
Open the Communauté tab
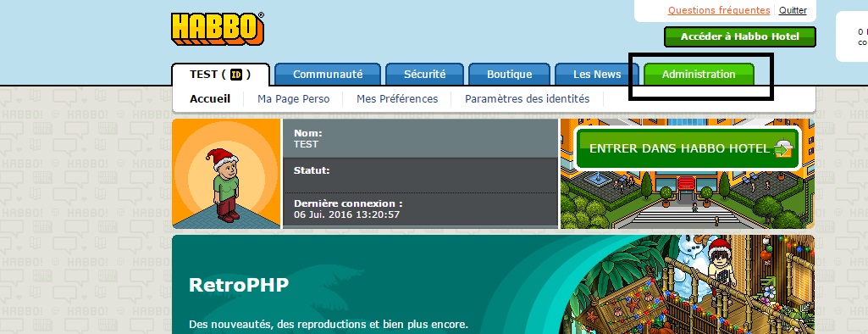tap(328, 75)
